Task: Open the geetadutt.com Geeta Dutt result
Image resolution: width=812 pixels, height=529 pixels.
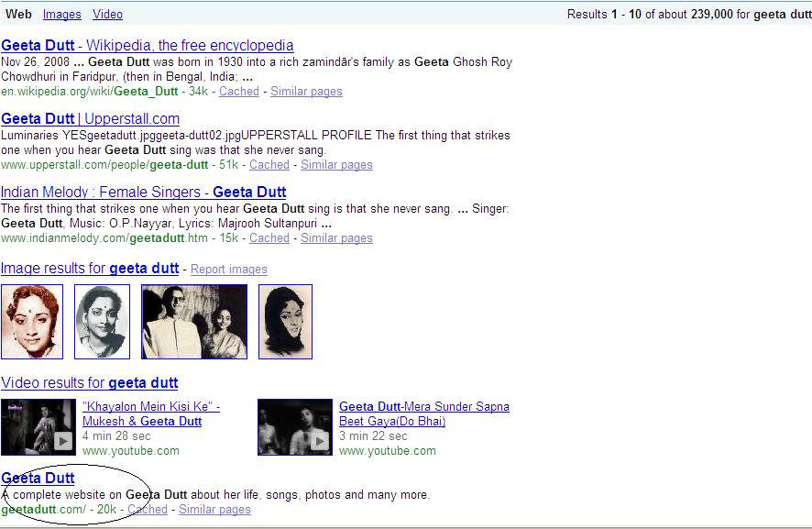Action: [38, 479]
